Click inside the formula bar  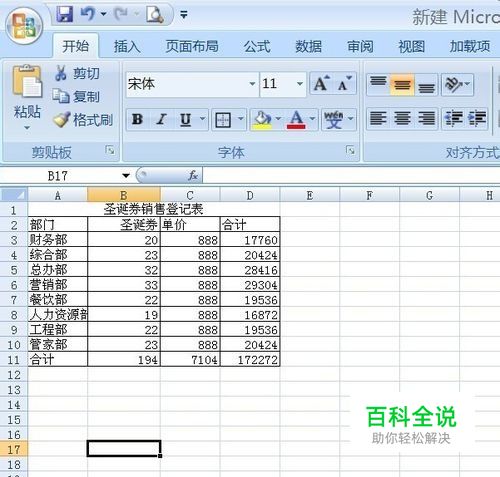tap(352, 175)
